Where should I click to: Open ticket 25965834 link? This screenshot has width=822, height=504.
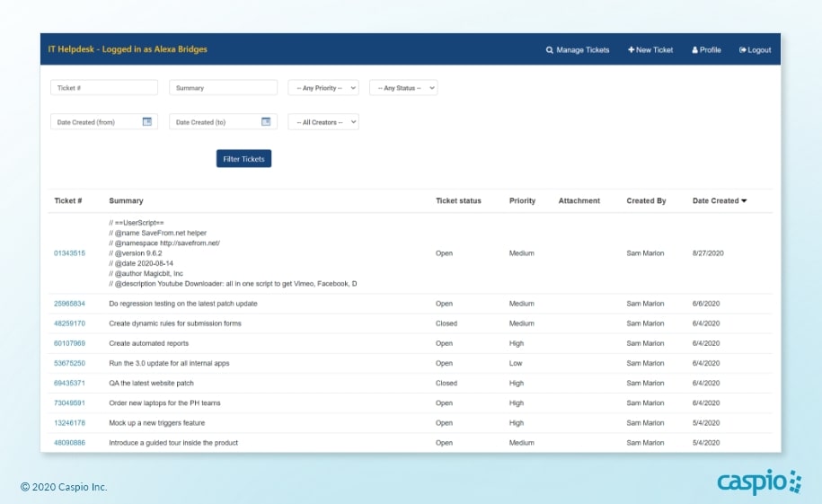[69, 304]
